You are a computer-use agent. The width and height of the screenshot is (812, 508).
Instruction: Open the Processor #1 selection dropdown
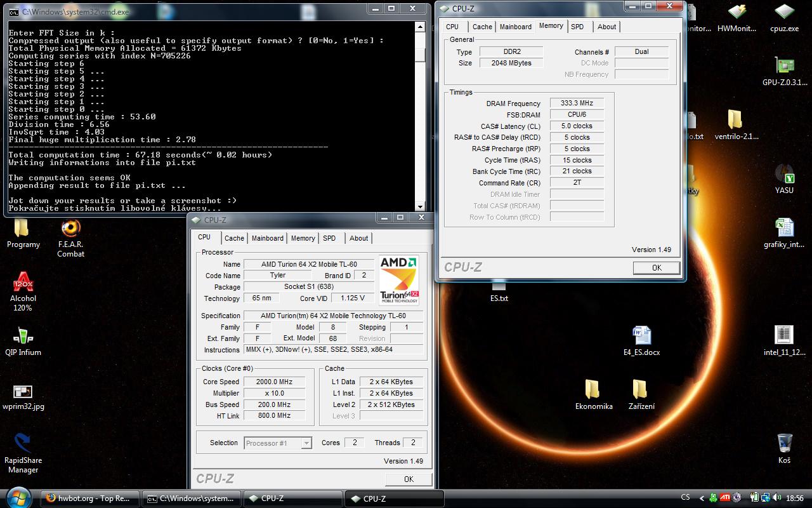tap(278, 443)
